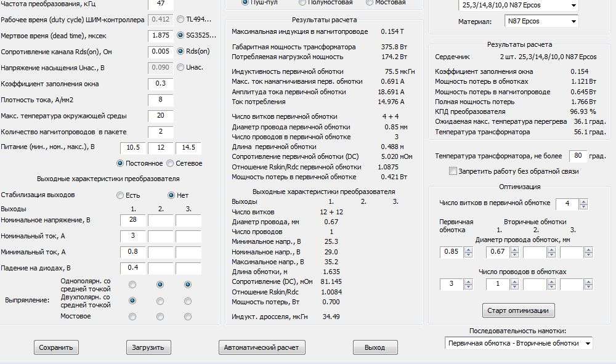Select the Rds(on) radio option
616x364 pixels.
point(180,51)
